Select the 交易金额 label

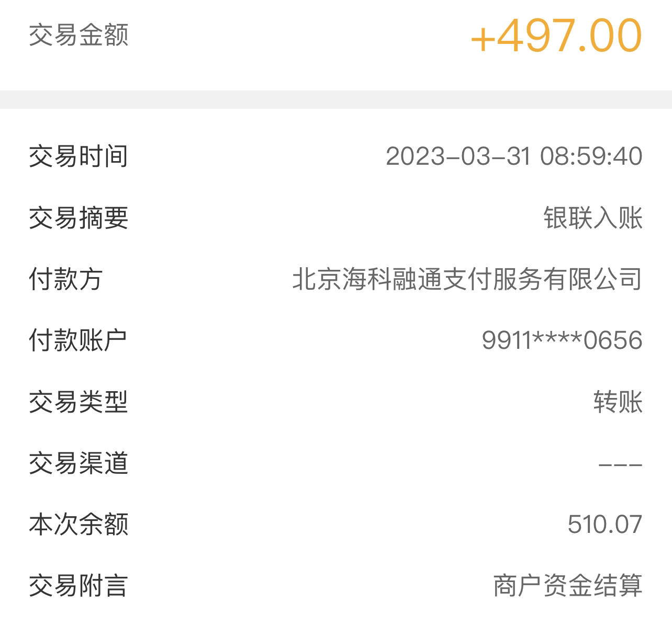coord(79,35)
